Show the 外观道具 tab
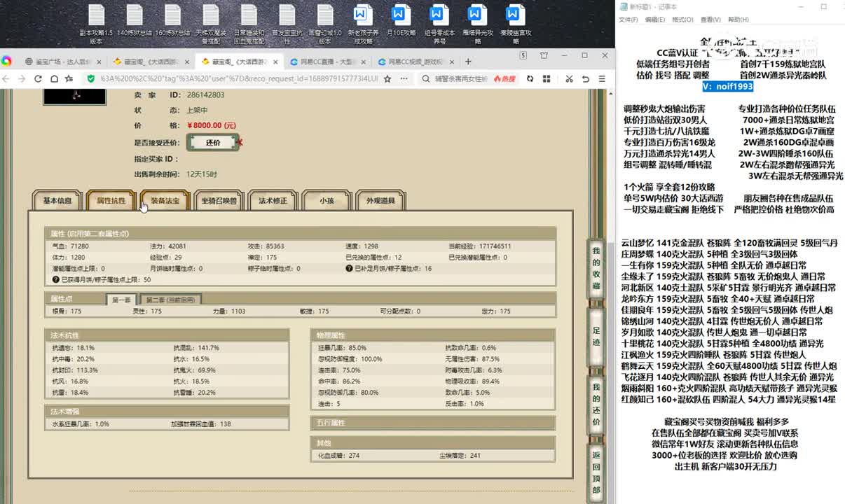The image size is (845, 504). 380,201
